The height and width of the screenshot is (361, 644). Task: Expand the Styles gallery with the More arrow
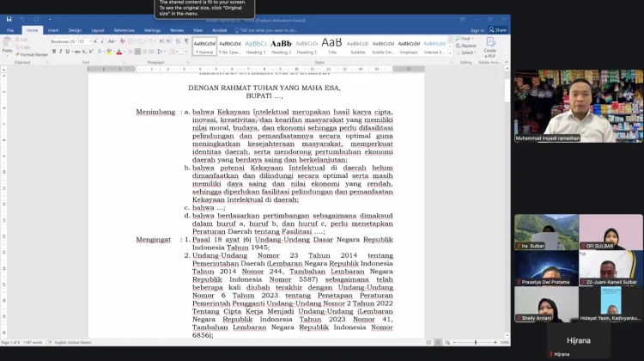tap(451, 53)
